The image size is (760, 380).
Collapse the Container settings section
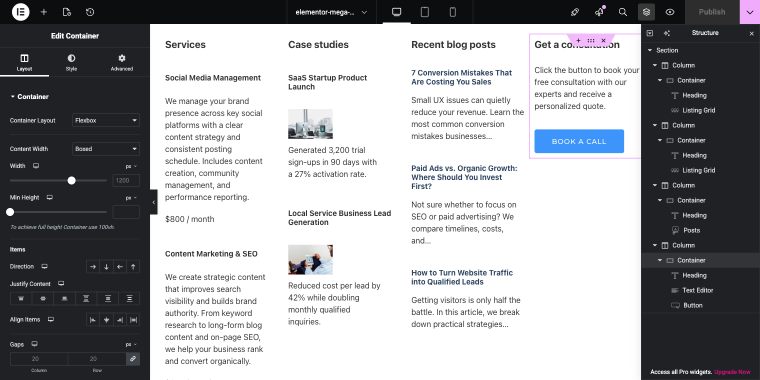tap(30, 96)
